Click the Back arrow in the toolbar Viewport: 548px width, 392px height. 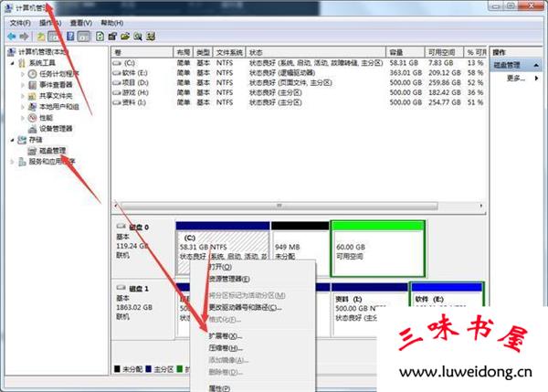(13, 36)
